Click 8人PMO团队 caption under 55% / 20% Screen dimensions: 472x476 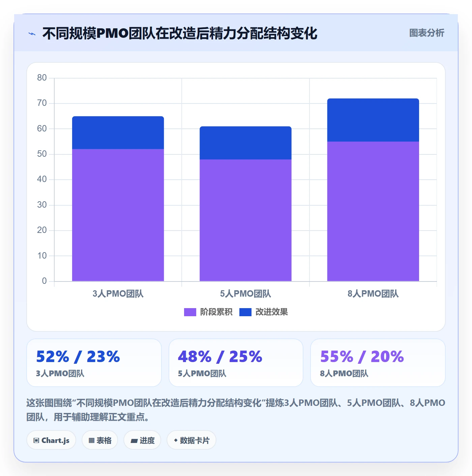[344, 374]
